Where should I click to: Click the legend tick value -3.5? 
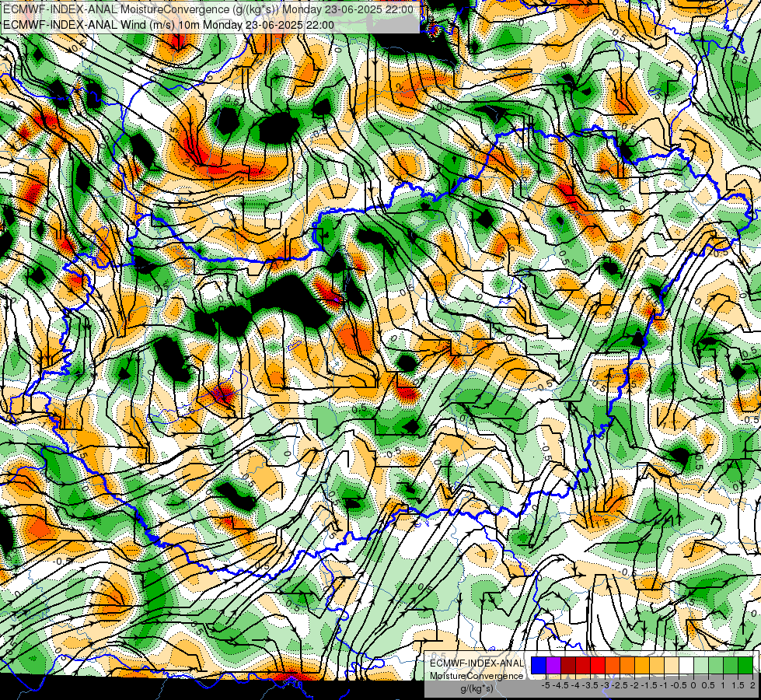(x=591, y=685)
